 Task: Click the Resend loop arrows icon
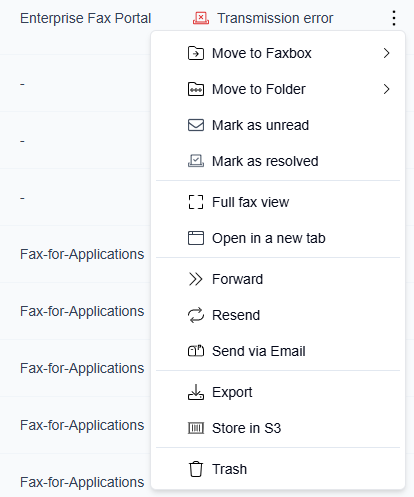click(x=196, y=315)
